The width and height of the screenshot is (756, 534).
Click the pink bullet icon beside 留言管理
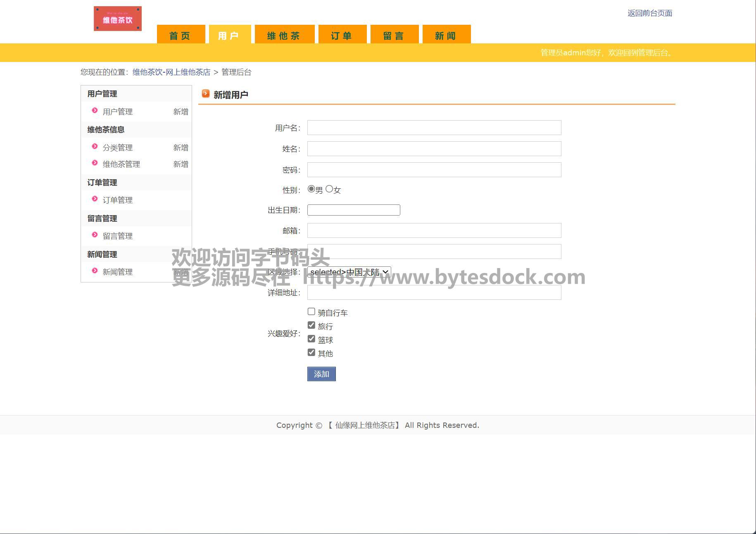click(x=95, y=235)
